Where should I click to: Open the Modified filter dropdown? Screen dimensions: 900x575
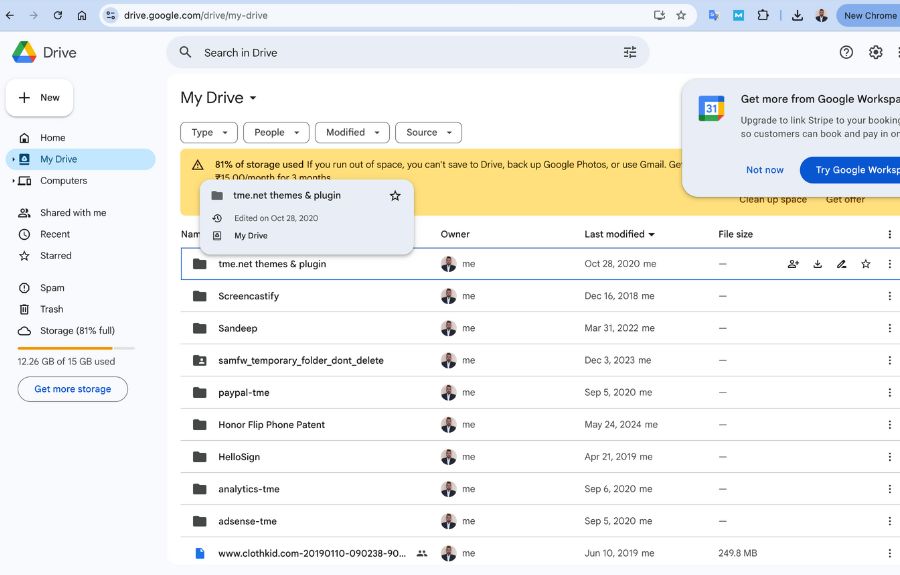[352, 133]
